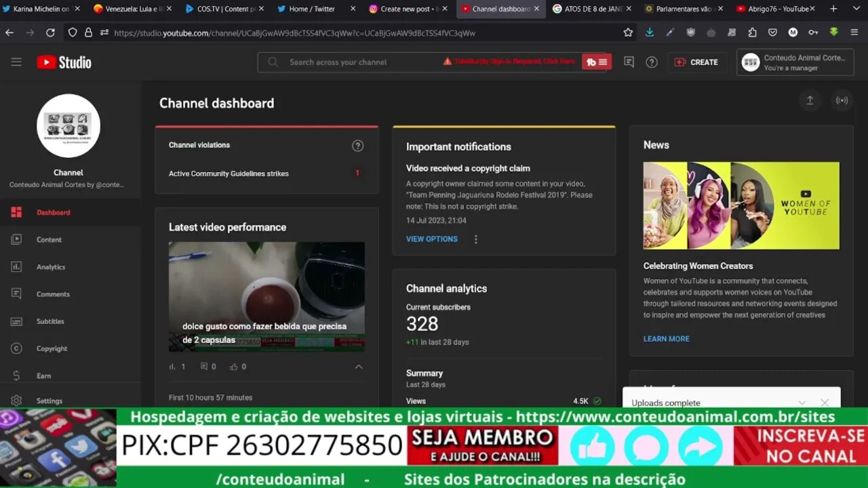Go to YouTube Studio home via logo
The height and width of the screenshot is (488, 868).
(64, 62)
